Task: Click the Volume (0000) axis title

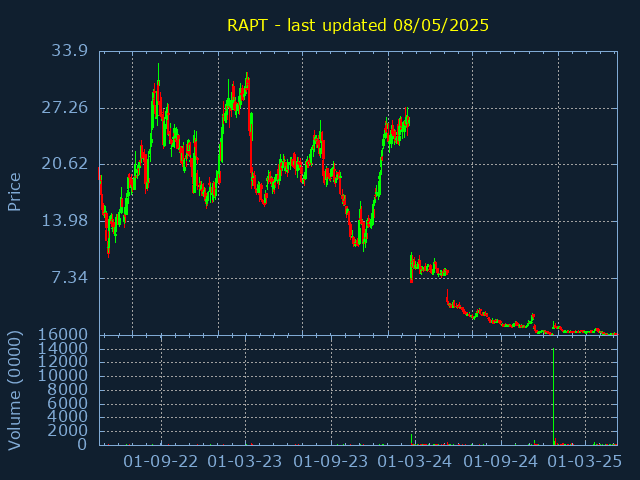Action: [14, 391]
